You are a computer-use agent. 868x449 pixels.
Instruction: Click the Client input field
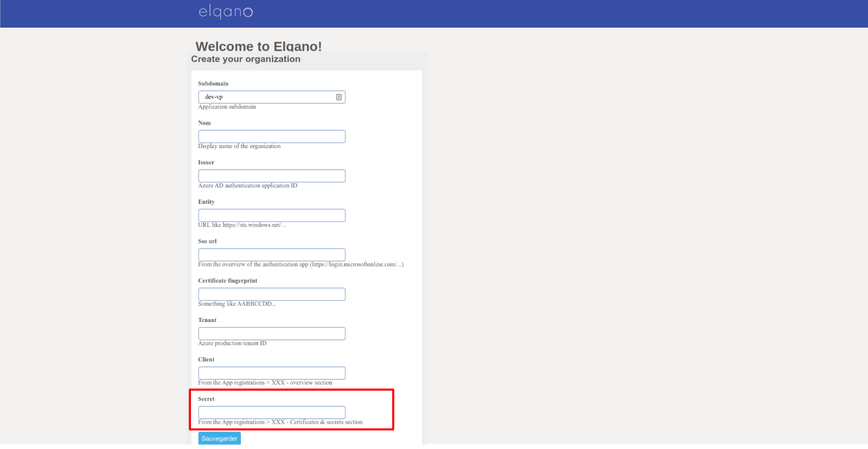[x=272, y=373]
